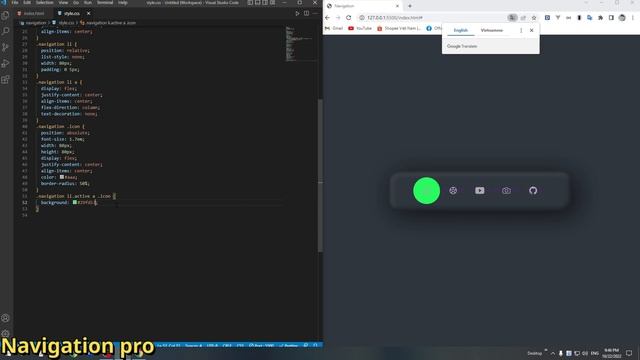
Task: Click the VS Code editor vertical scrollbar
Action: [320, 176]
